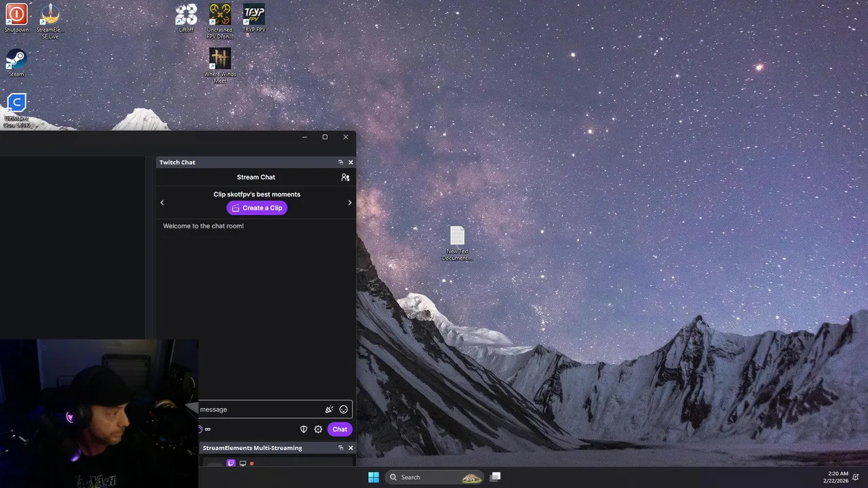Click the 'Welcome to the chat room!' message
Image resolution: width=868 pixels, height=488 pixels.
coord(203,226)
